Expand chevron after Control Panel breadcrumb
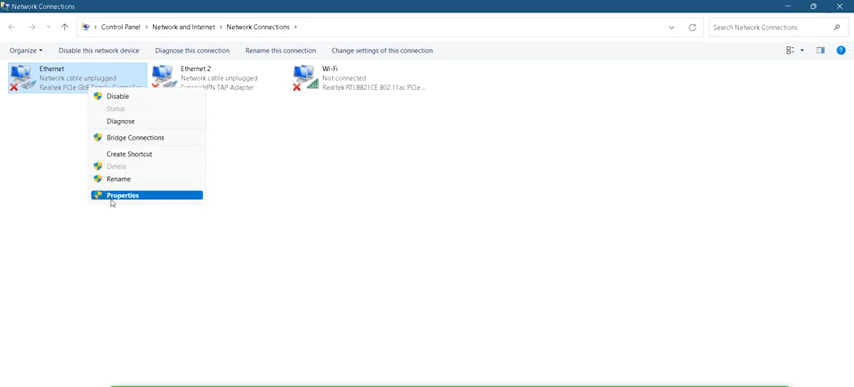 [147, 27]
